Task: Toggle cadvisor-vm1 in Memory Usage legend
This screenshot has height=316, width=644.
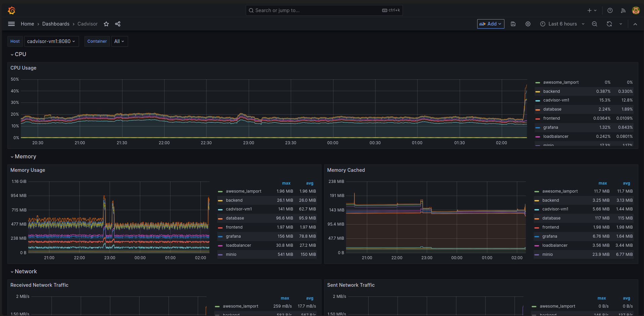Action: (x=239, y=209)
